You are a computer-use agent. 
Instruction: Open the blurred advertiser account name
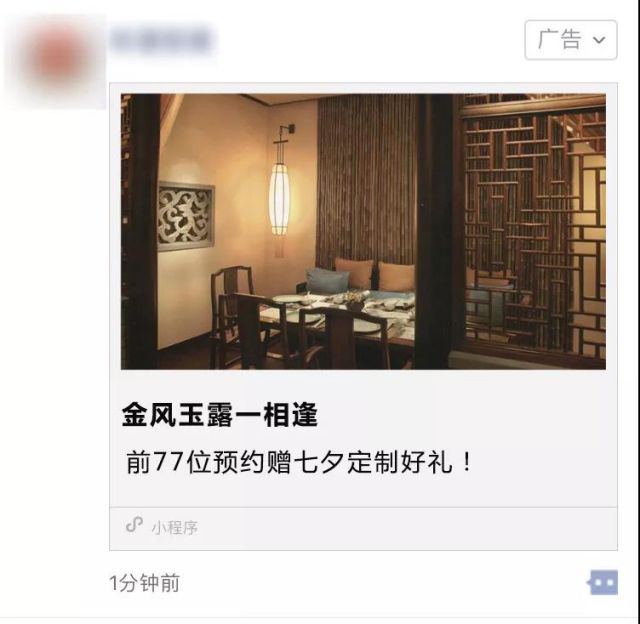[162, 40]
